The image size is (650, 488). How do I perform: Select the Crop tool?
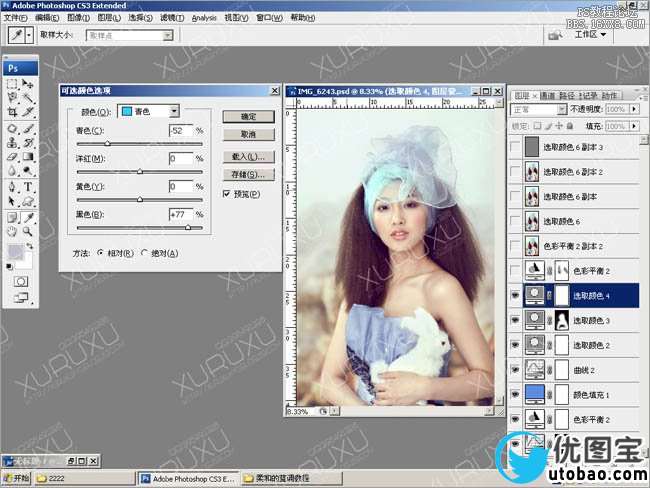pos(12,112)
